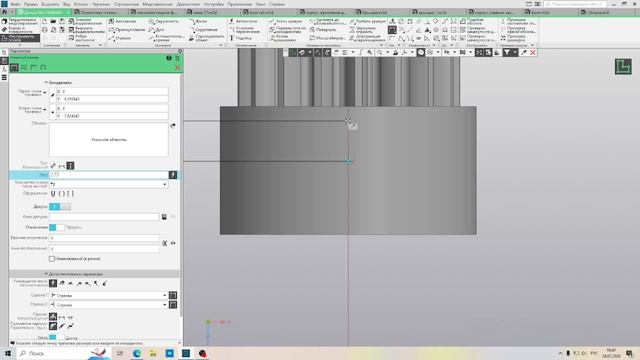The image size is (640, 360).
Task: Click the object pick icon beside the objects list
Action: tap(173, 126)
